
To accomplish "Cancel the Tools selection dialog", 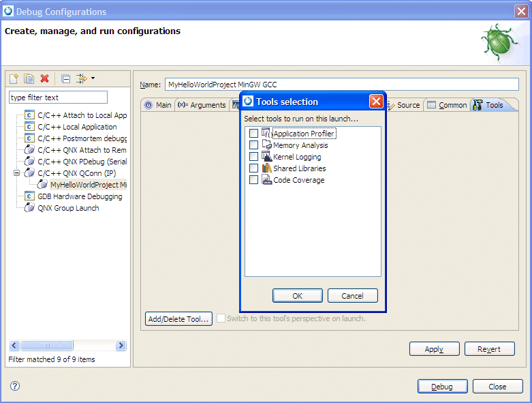I will (x=352, y=296).
